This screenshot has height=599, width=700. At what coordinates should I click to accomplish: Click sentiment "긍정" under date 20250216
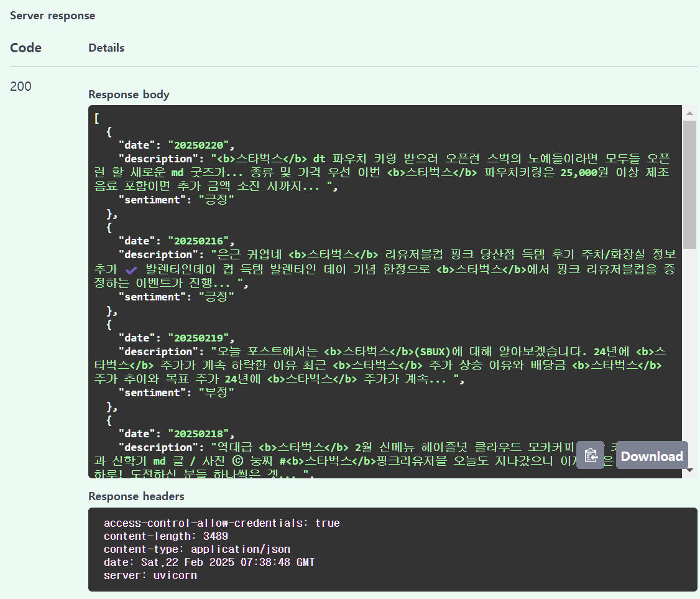pyautogui.click(x=216, y=297)
